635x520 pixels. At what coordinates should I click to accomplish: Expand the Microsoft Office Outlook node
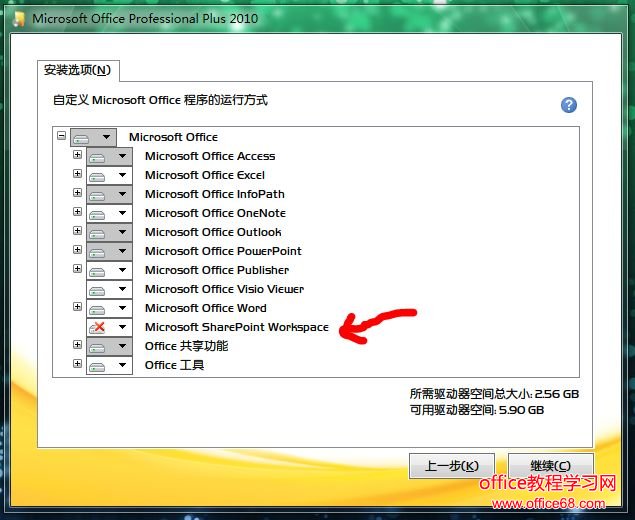(77, 230)
